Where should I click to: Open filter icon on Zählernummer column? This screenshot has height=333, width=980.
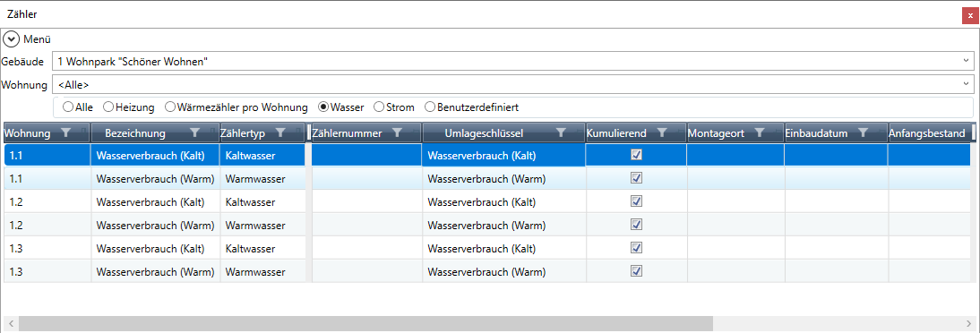pyautogui.click(x=398, y=132)
